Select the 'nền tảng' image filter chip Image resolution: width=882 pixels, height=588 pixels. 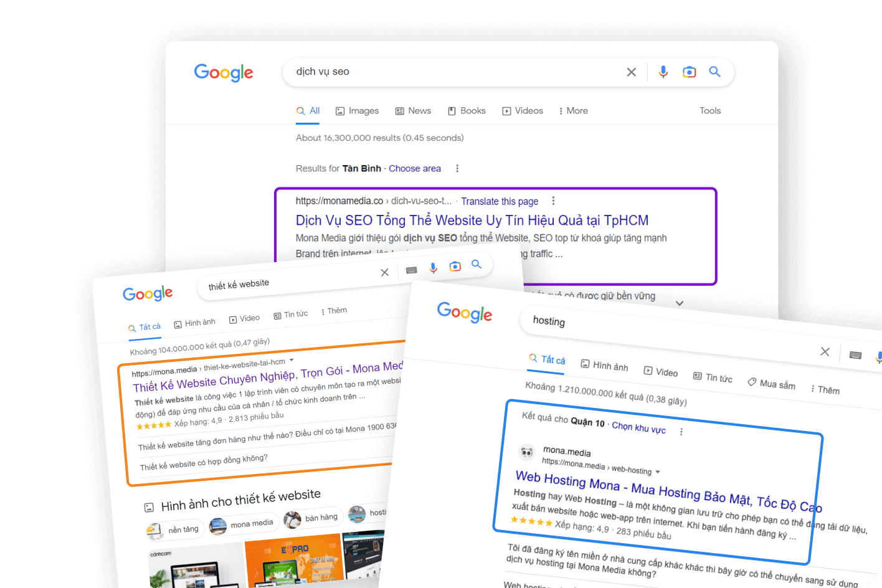(174, 530)
